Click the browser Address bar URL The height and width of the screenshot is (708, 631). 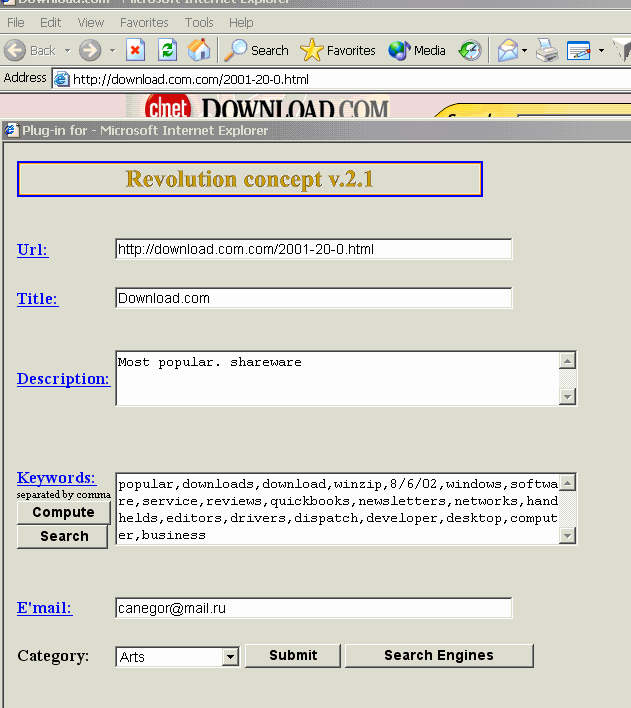click(x=191, y=79)
